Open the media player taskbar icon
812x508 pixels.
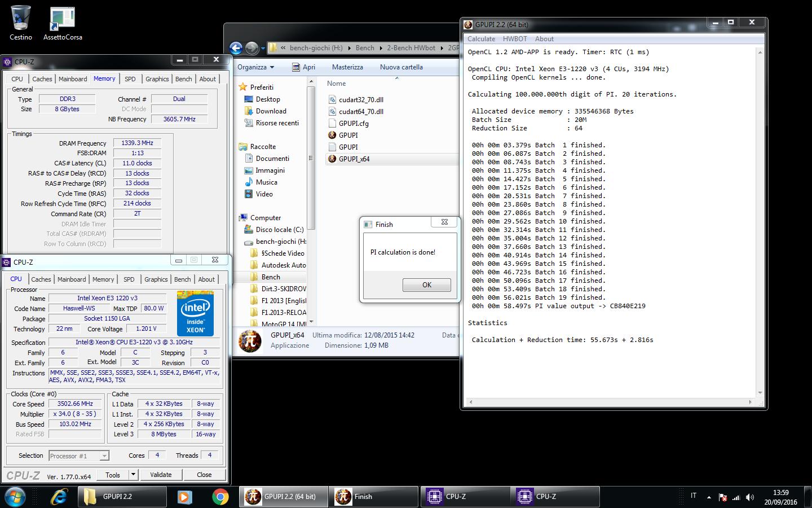click(184, 497)
